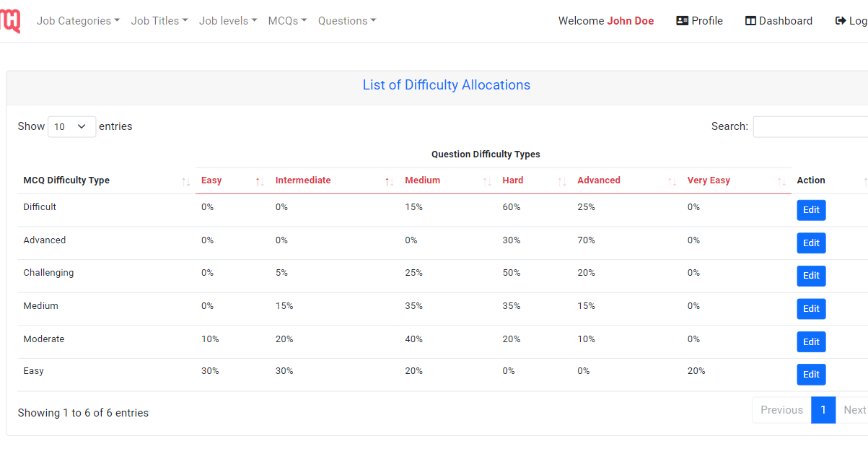868x462 pixels.
Task: Open the Dashboard via its icon
Action: pyautogui.click(x=753, y=20)
